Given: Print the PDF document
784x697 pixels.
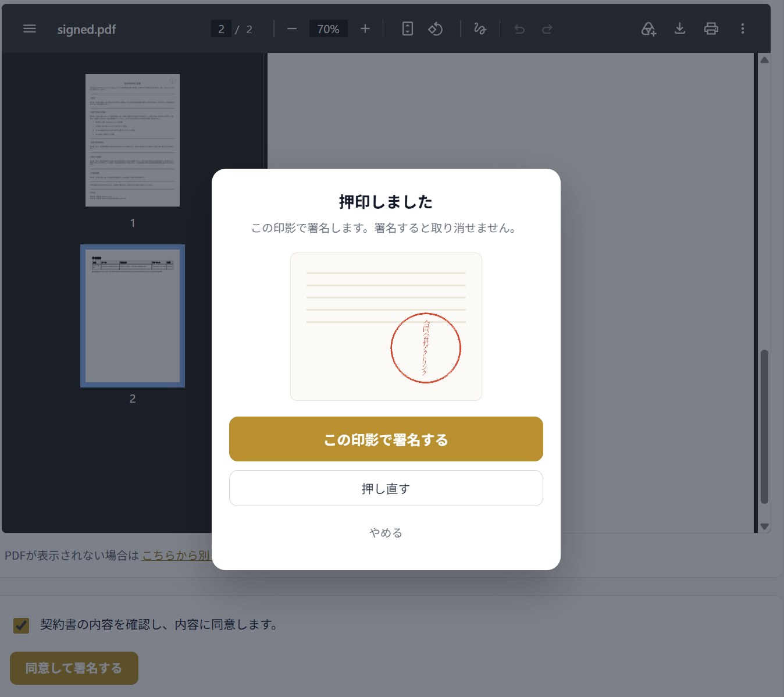Looking at the screenshot, I should [x=711, y=29].
